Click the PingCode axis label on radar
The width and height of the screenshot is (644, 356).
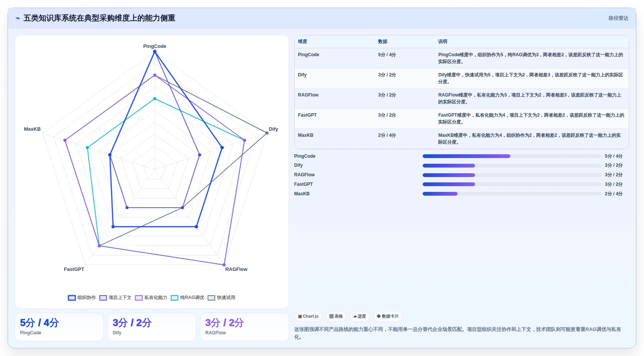(x=155, y=46)
